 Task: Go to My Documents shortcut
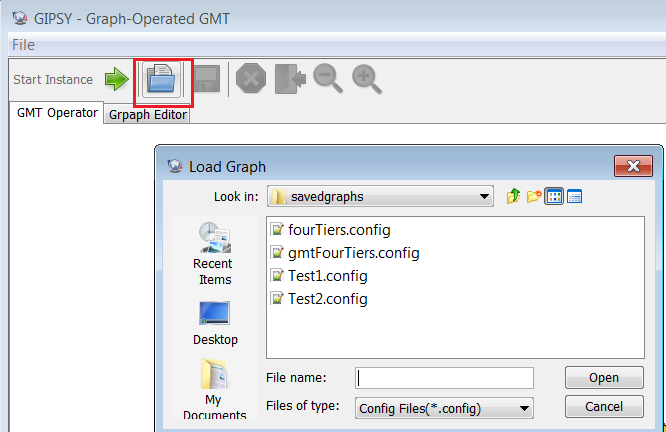pyautogui.click(x=214, y=389)
